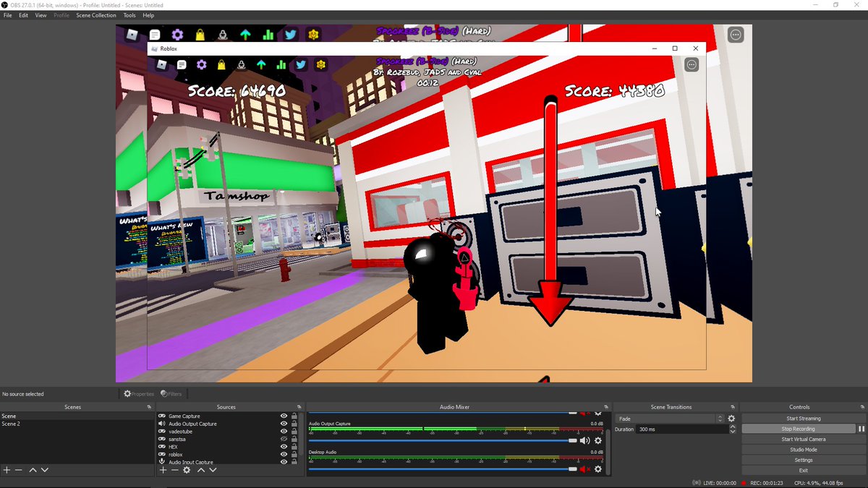Move source down in the Sources list
Viewport: 868px width, 488px height.
pos(213,470)
